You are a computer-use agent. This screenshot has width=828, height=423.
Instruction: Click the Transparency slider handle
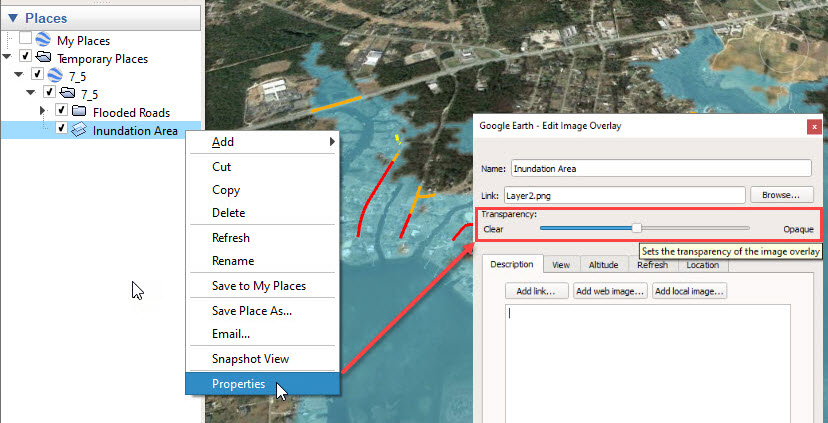click(x=636, y=229)
